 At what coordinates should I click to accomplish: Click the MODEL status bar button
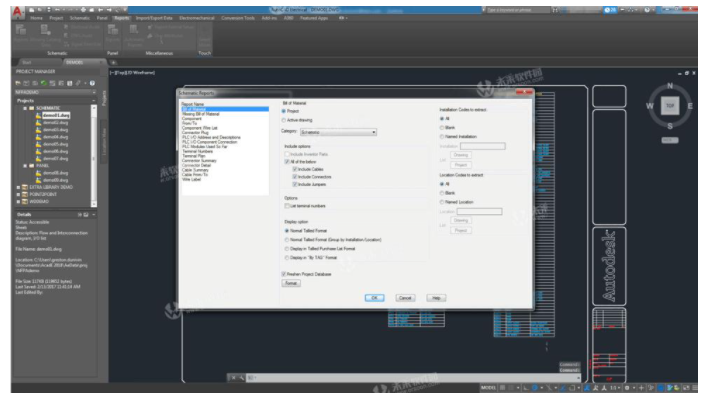coord(488,387)
